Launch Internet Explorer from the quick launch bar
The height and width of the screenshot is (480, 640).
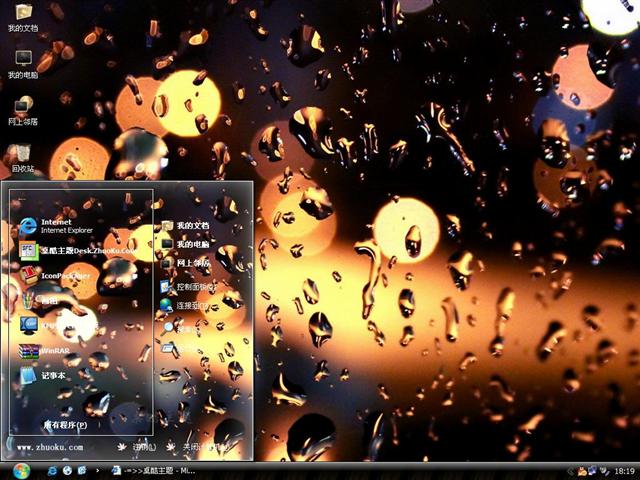(52, 471)
